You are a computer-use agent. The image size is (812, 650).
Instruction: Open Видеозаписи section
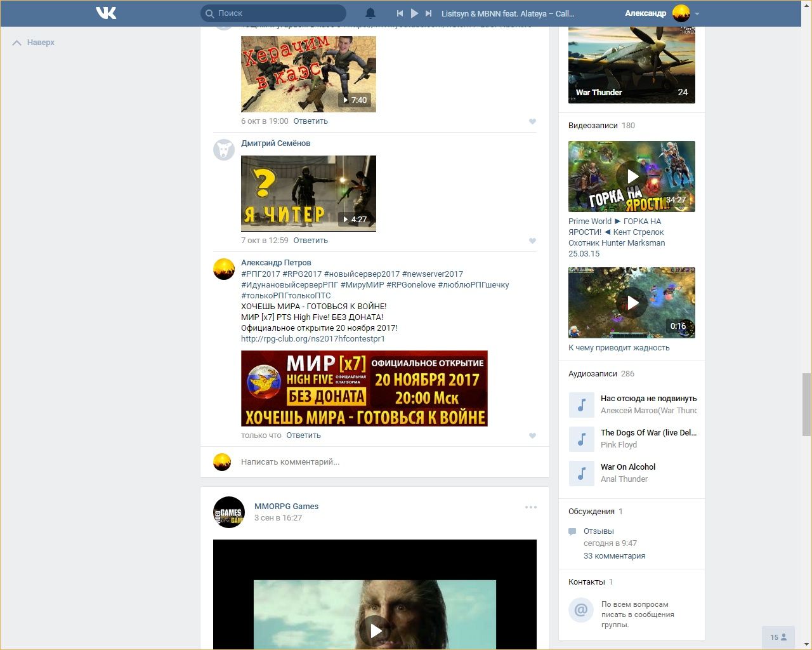point(593,126)
